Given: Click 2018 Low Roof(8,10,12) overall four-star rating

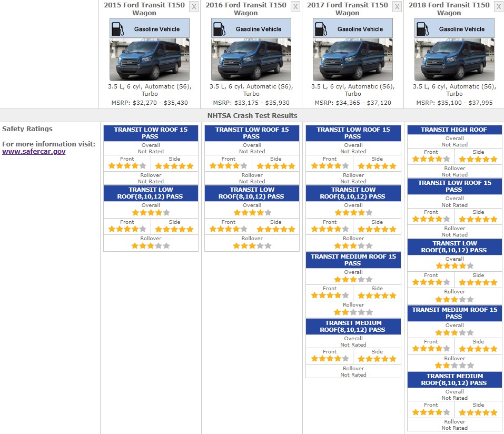Looking at the screenshot, I should pos(454,266).
